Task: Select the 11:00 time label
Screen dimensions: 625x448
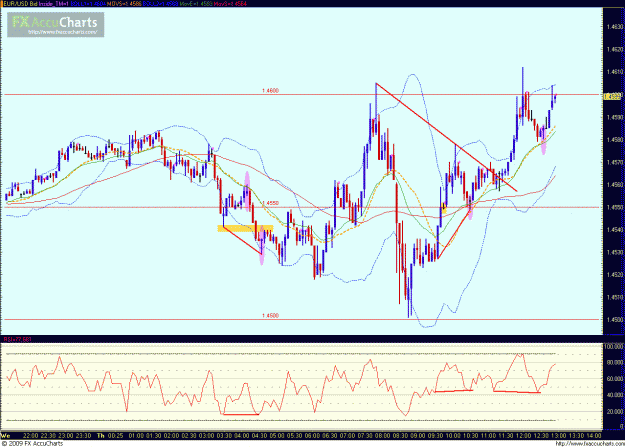Action: [x=488, y=436]
